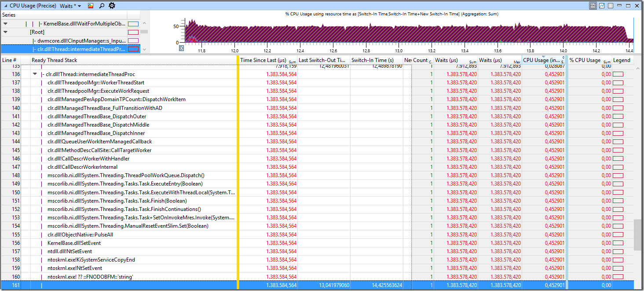Switch to graph and table display
The width and height of the screenshot is (644, 291).
593,6
